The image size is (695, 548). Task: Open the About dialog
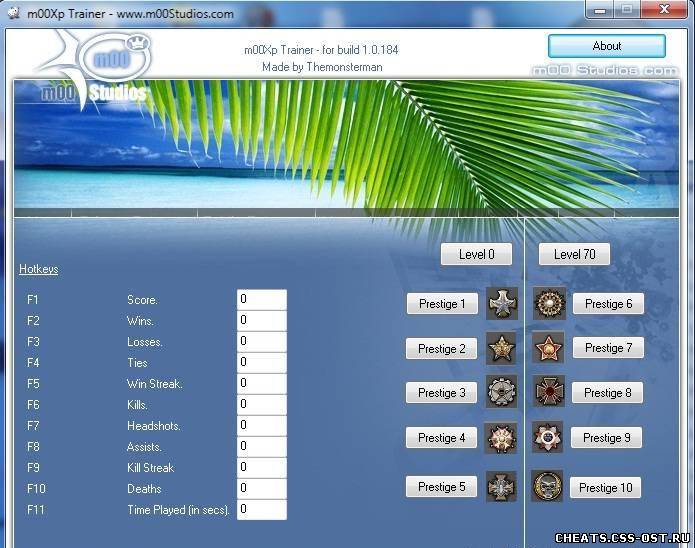pyautogui.click(x=606, y=46)
